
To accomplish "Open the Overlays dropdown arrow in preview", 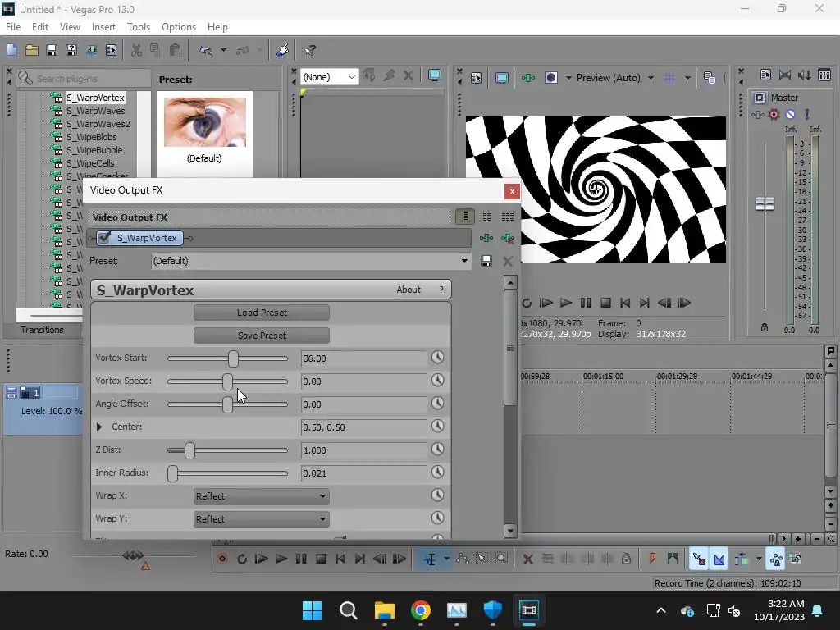I will tap(687, 78).
